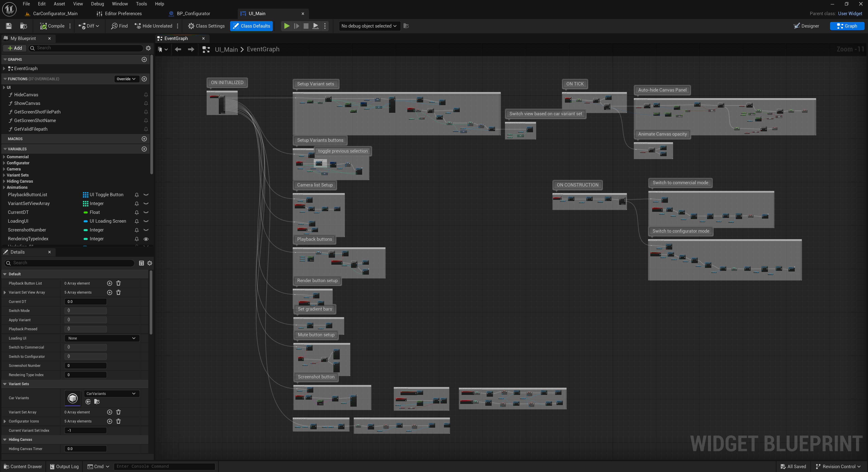The width and height of the screenshot is (868, 472).
Task: Click the Screenshot Number input field
Action: pos(85,366)
